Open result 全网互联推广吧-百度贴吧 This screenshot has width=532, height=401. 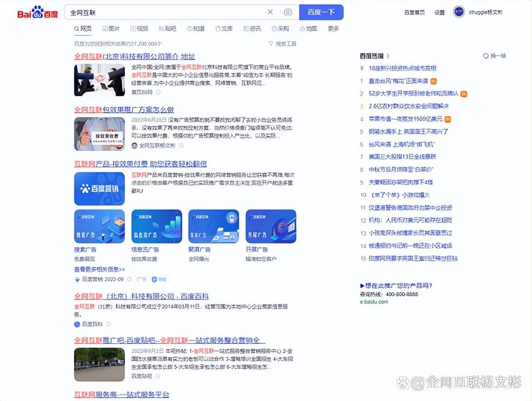[169, 340]
